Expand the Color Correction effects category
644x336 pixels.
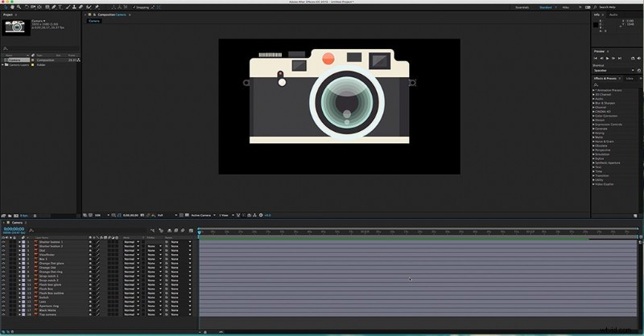point(593,116)
